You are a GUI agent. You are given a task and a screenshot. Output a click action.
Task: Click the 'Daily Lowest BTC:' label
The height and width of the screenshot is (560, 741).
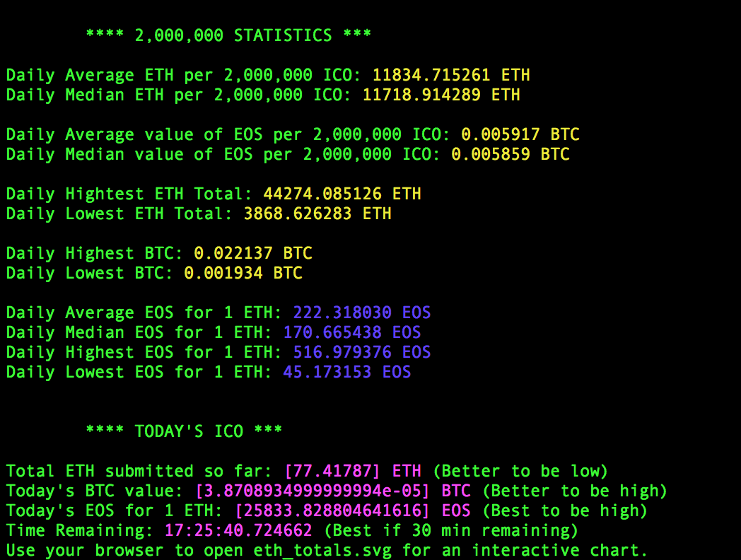point(90,273)
